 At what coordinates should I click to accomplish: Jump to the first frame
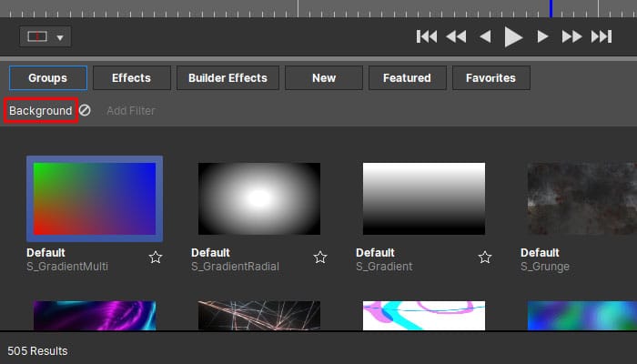pos(427,36)
